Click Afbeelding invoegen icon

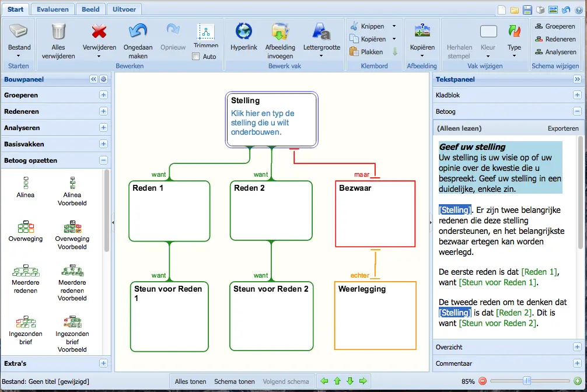pos(280,32)
